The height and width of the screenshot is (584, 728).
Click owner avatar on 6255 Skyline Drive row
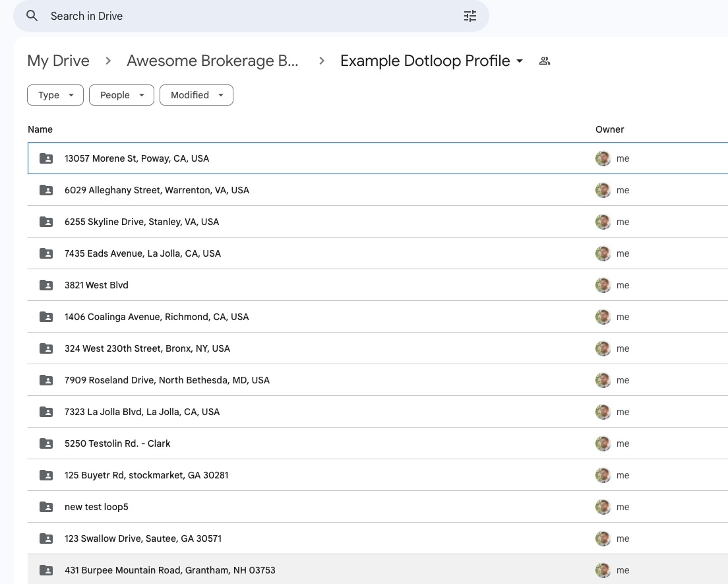[x=603, y=222]
